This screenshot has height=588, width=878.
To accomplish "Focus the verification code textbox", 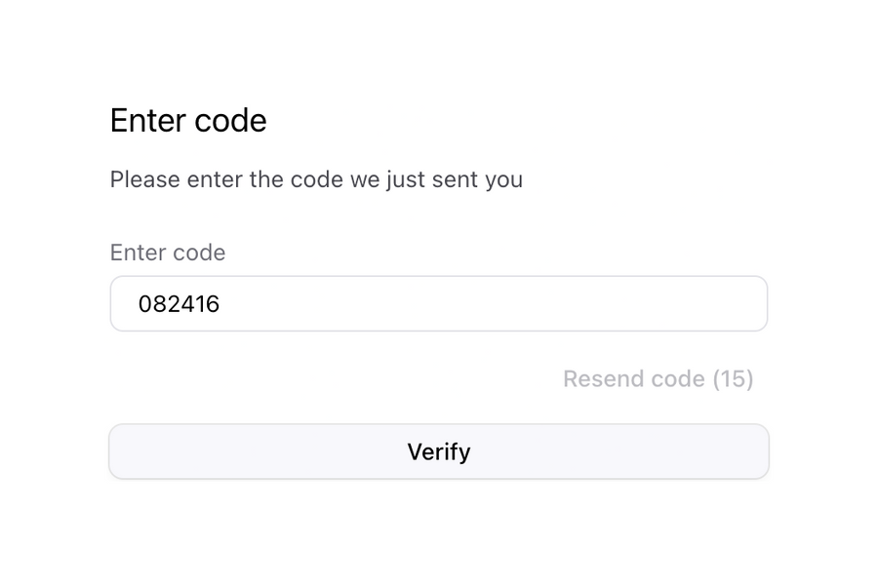I will pyautogui.click(x=439, y=303).
